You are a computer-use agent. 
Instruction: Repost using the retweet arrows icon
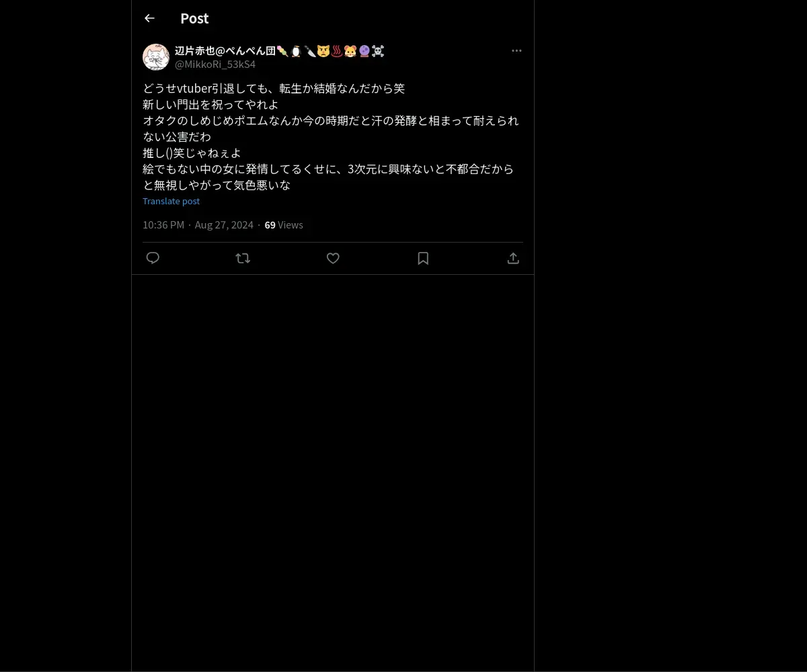pos(243,258)
